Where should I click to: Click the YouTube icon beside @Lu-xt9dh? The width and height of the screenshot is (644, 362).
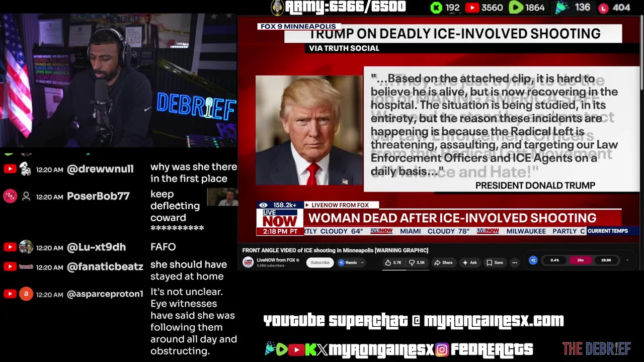(10, 247)
